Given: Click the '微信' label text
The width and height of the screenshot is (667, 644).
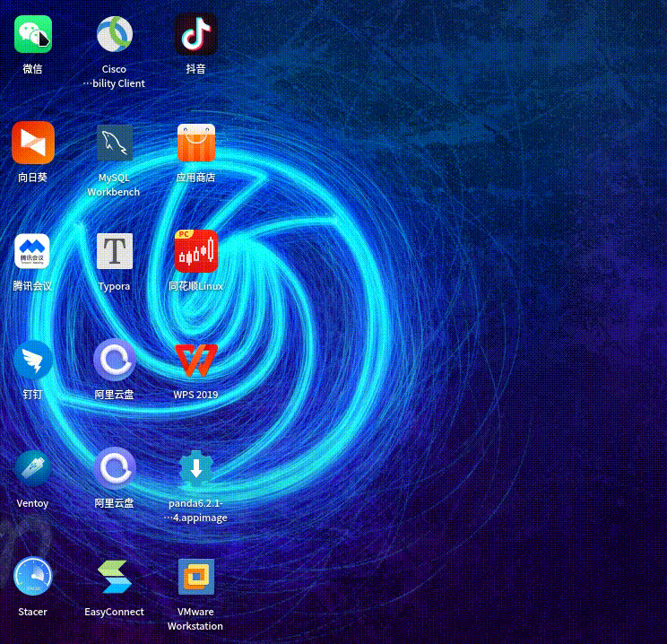Looking at the screenshot, I should click(x=32, y=69).
